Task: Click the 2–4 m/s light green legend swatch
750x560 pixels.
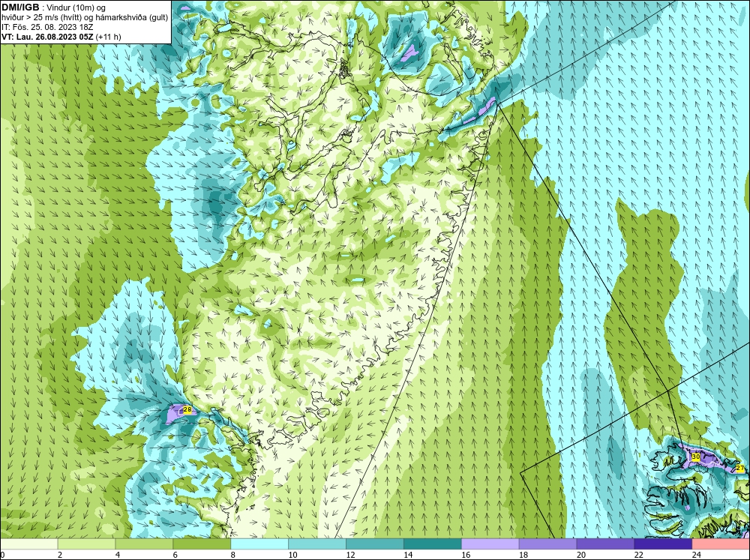Action: [x=86, y=544]
